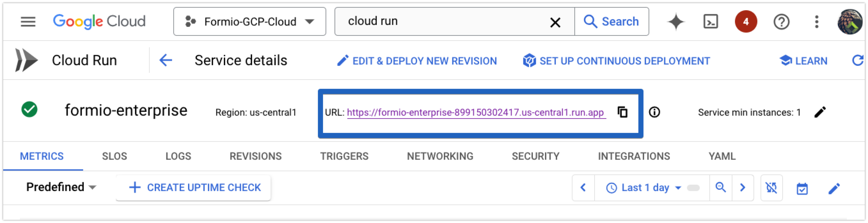
Task: Copy the service URL to clipboard
Action: (x=622, y=112)
